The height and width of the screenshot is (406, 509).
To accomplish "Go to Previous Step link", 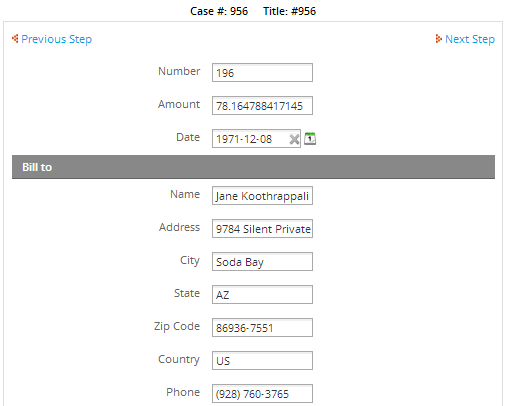I will click(x=56, y=39).
